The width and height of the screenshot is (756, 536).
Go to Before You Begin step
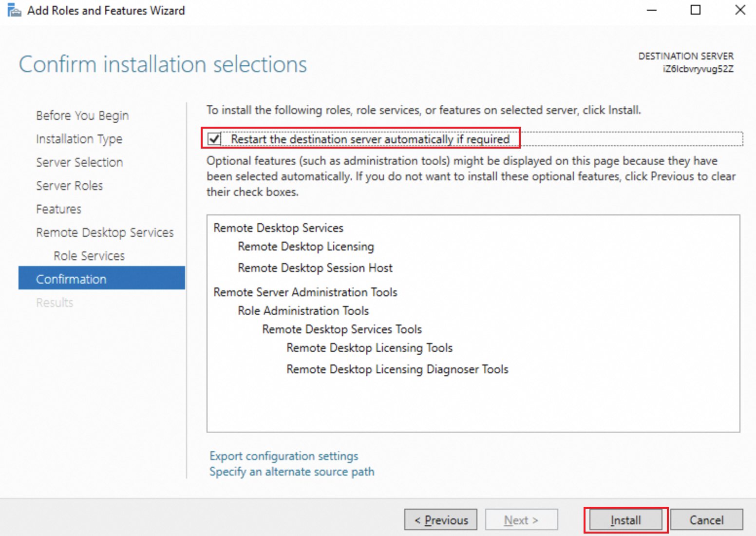tap(82, 115)
